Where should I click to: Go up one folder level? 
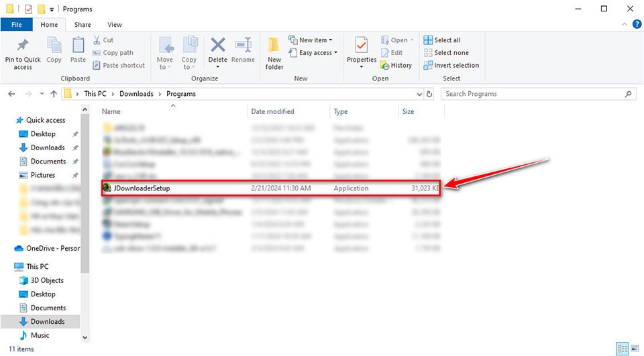(54, 94)
